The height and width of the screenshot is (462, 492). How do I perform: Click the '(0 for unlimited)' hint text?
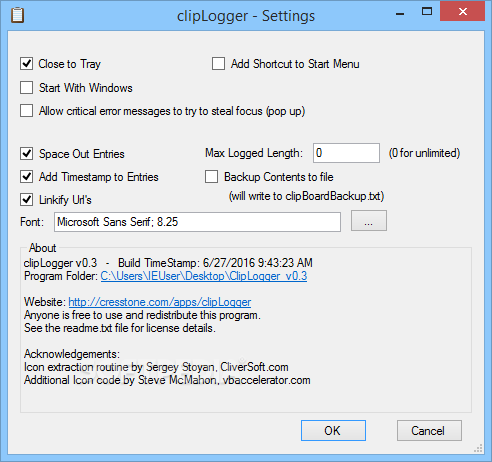pos(424,153)
